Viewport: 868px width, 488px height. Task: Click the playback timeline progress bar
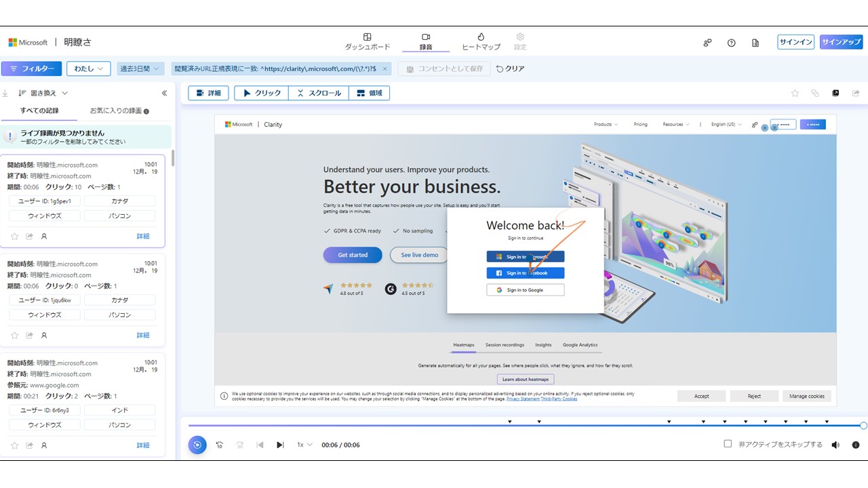pyautogui.click(x=526, y=426)
